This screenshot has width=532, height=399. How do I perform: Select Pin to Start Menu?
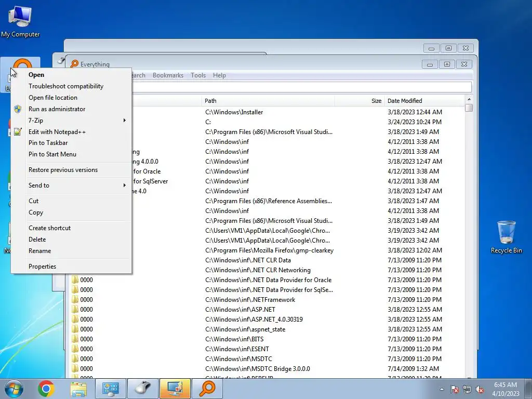71,154
